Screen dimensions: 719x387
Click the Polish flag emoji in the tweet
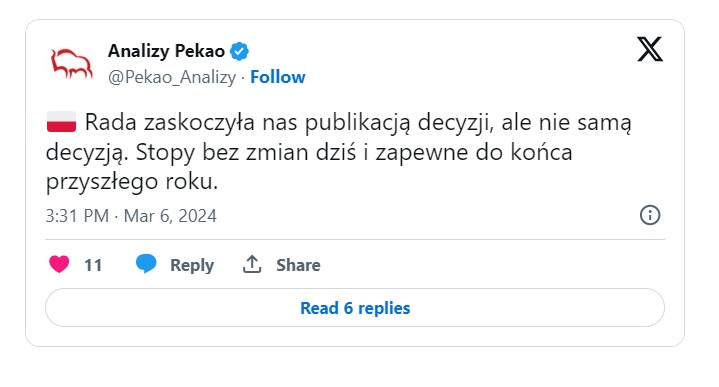[x=61, y=122]
